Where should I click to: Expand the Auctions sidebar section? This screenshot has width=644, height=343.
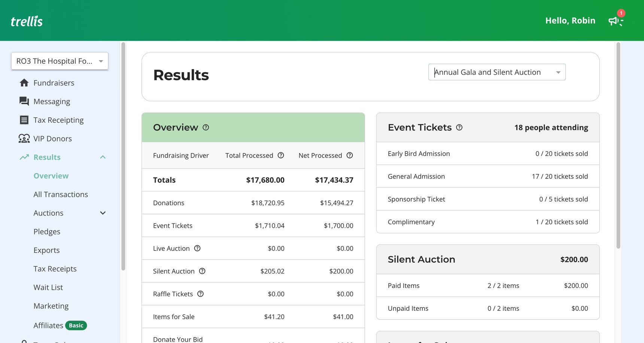[102, 213]
